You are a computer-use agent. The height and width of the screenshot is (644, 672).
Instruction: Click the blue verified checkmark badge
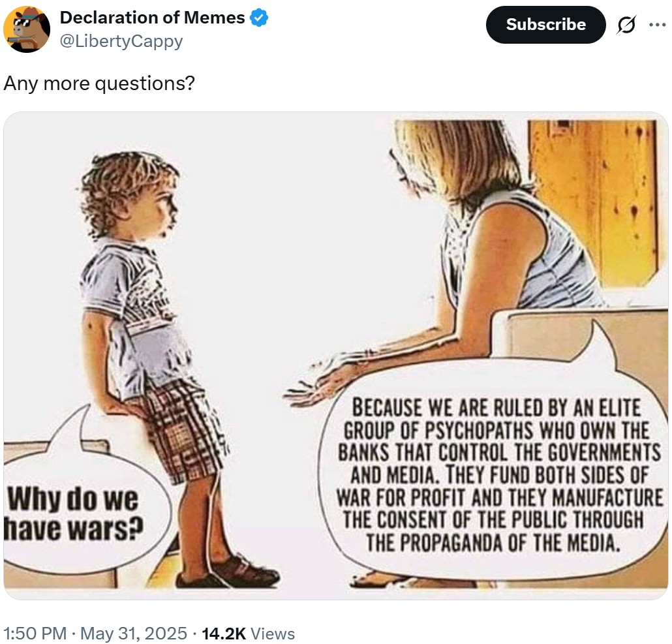(259, 18)
